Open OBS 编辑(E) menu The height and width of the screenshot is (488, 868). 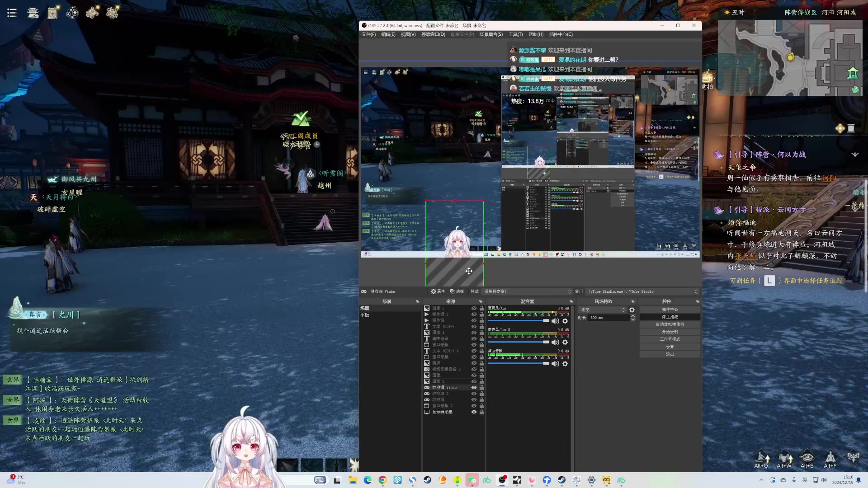388,34
